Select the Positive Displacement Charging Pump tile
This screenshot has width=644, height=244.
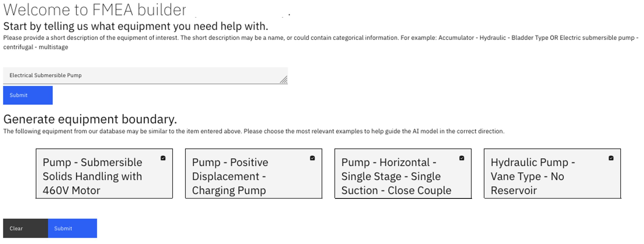click(253, 176)
